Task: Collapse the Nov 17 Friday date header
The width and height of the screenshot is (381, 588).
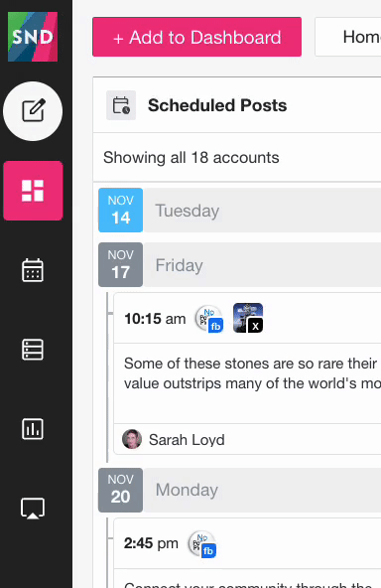Action: (x=240, y=265)
